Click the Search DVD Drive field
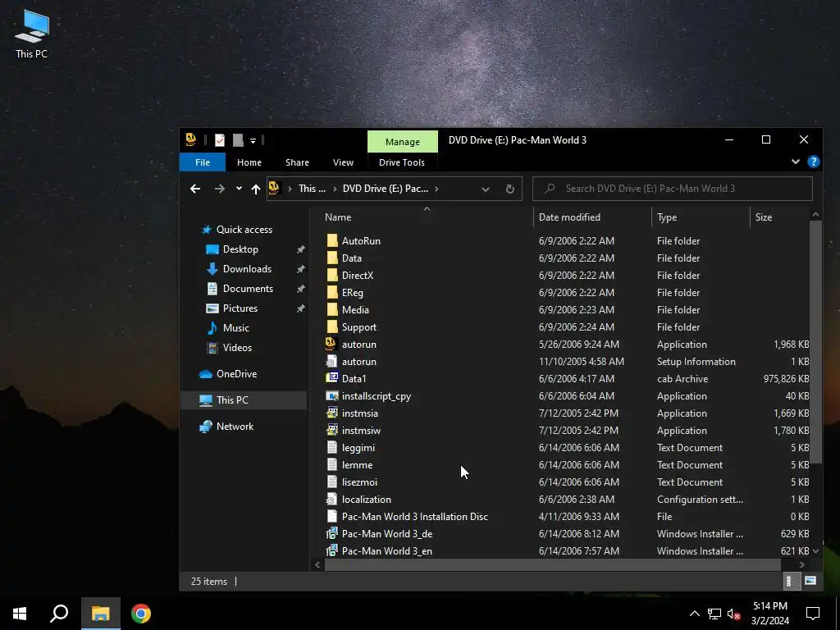This screenshot has width=840, height=630. [673, 189]
